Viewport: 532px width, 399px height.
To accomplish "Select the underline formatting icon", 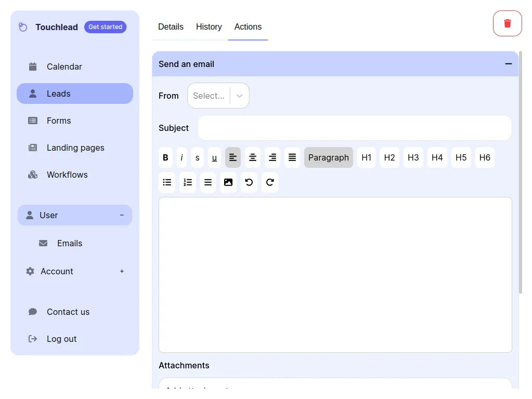I will coord(214,157).
